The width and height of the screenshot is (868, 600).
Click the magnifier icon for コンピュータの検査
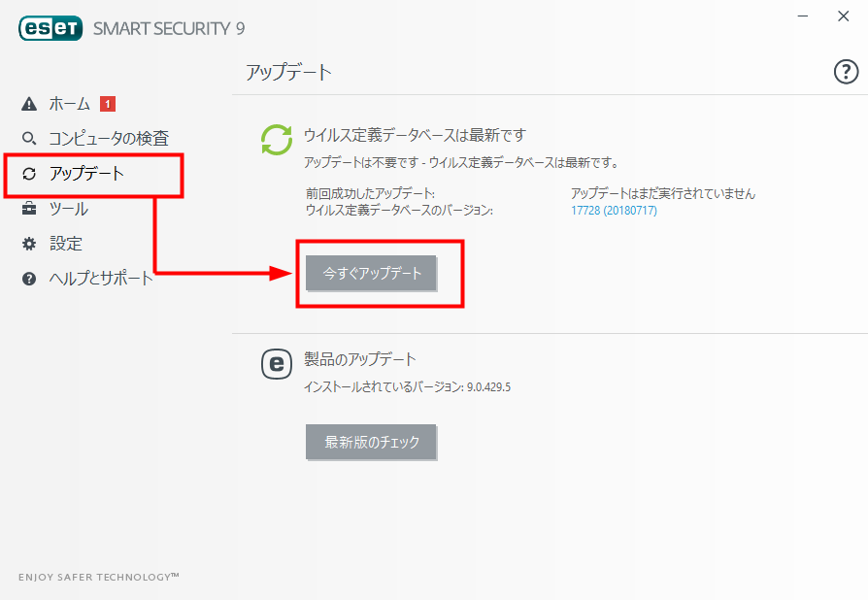pyautogui.click(x=29, y=138)
